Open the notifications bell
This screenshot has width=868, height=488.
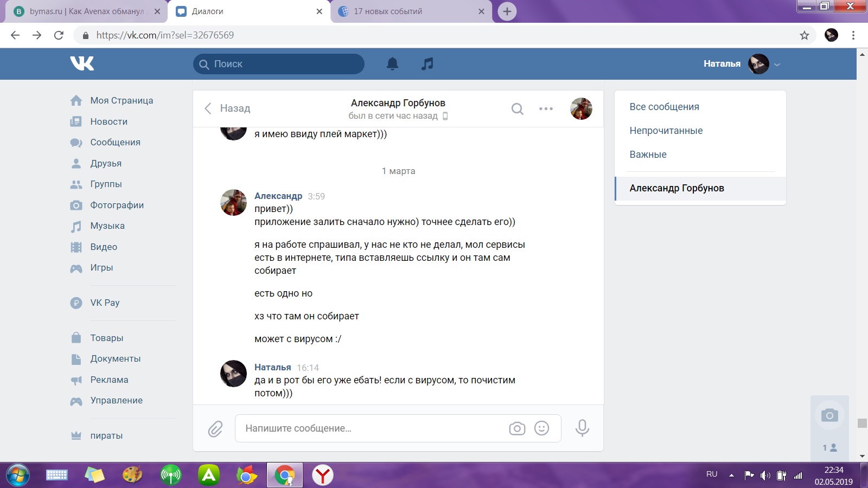392,64
